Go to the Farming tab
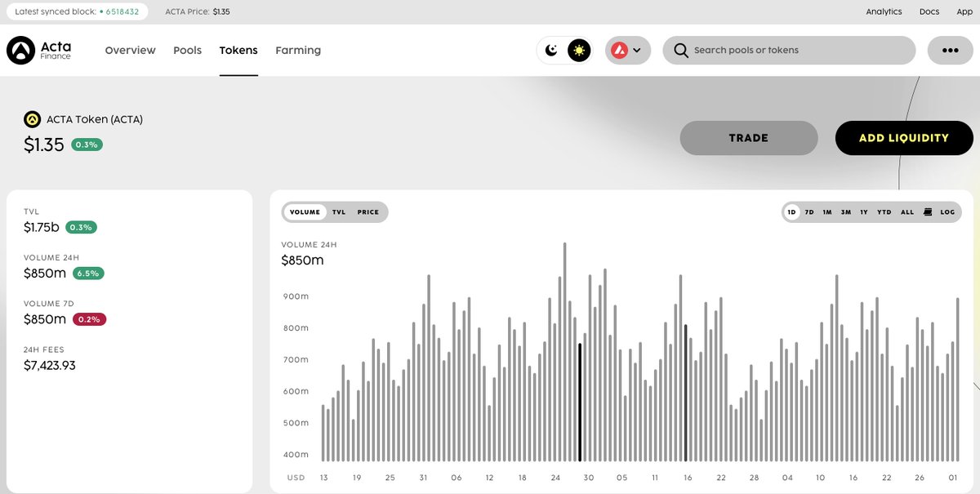 [x=298, y=51]
